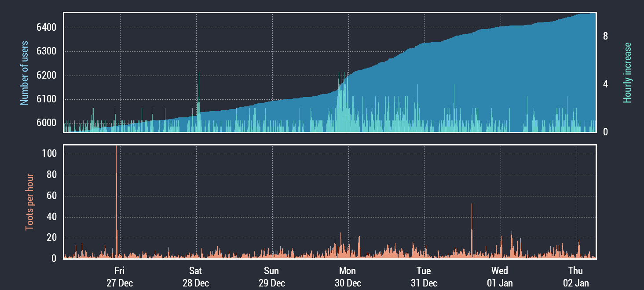Select the "Sun 29 Dec" date label
The width and height of the screenshot is (644, 290).
coord(272,277)
